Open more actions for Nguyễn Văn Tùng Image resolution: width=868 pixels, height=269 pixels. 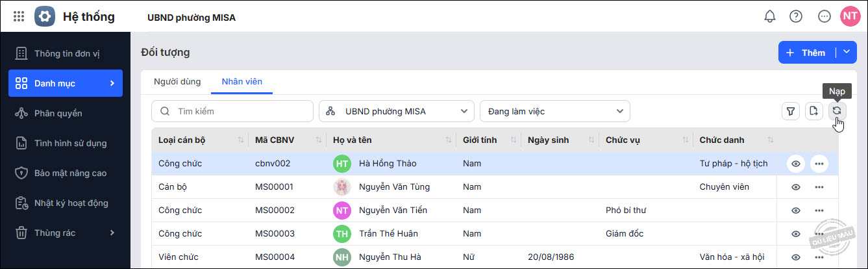pos(819,187)
